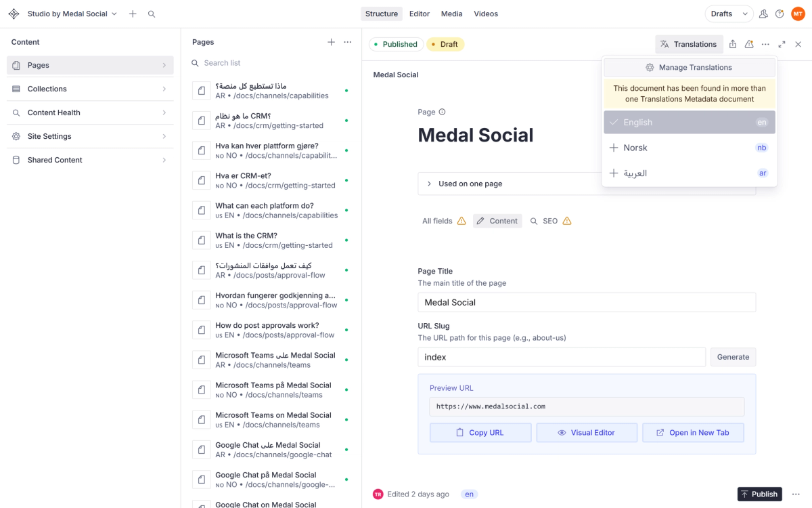812x508 pixels.
Task: Open 'Google Chat på Medal Social' page
Action: tap(271, 480)
